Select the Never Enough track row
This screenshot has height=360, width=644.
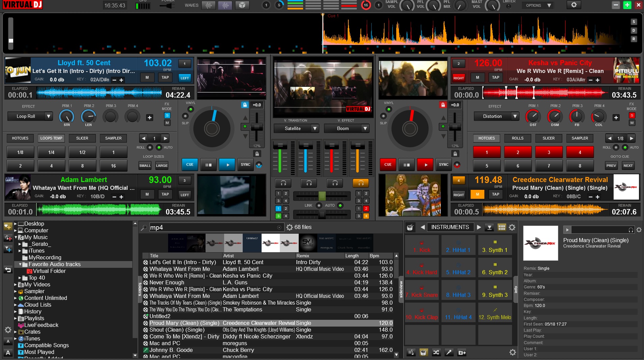268,282
